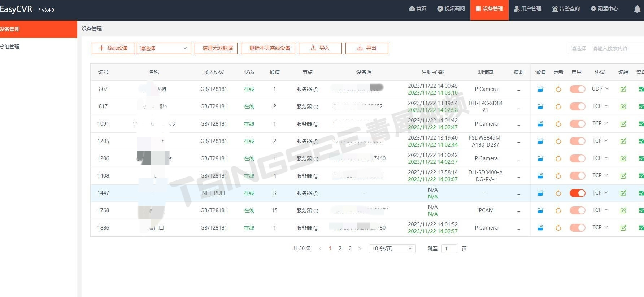The width and height of the screenshot is (644, 297).
Task: Edit device 1768 with pencil icon
Action: pyautogui.click(x=623, y=210)
